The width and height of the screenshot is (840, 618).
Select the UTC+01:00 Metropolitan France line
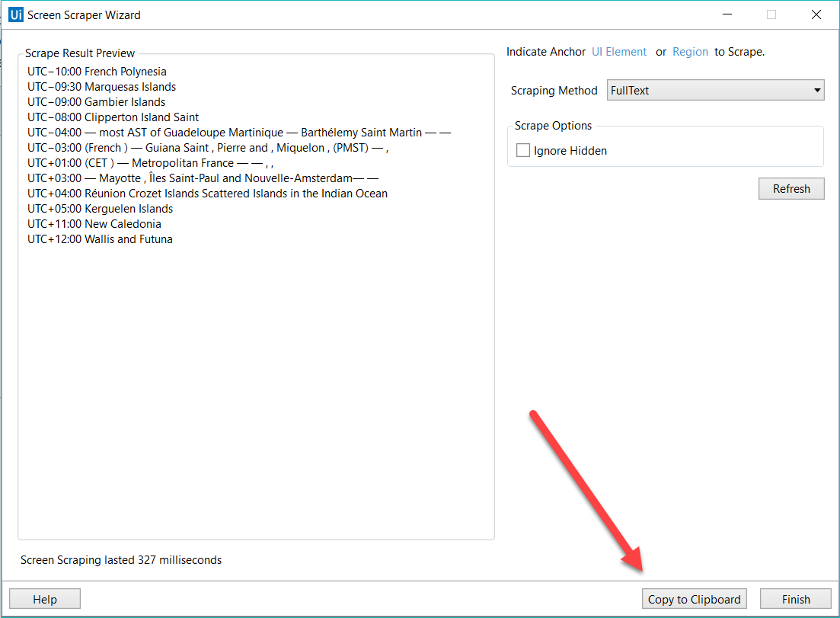151,163
